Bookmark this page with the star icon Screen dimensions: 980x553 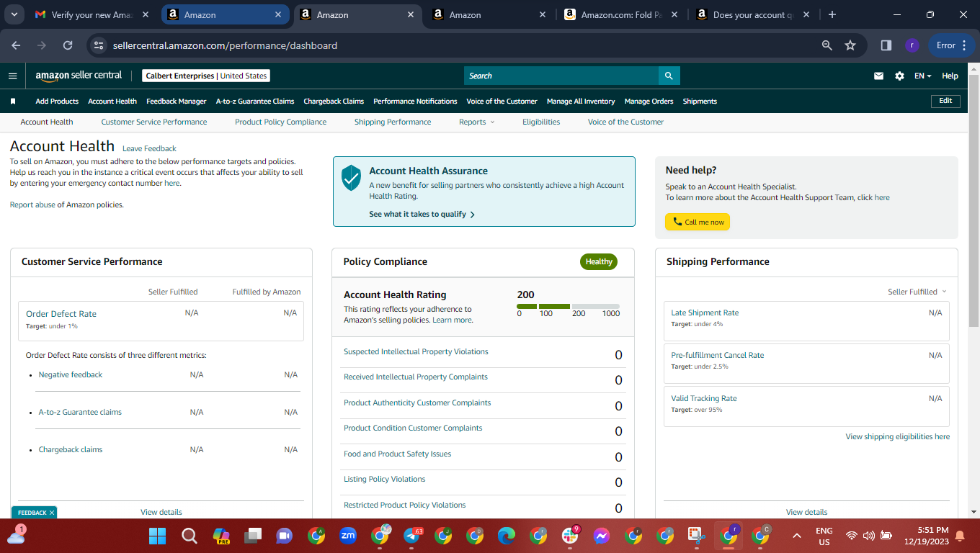click(850, 45)
